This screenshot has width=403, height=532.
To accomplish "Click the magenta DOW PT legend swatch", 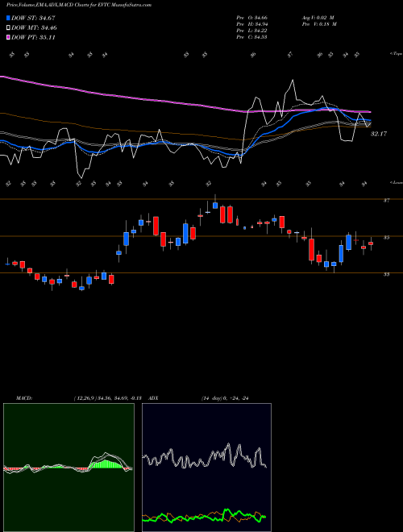I will click(x=9, y=37).
